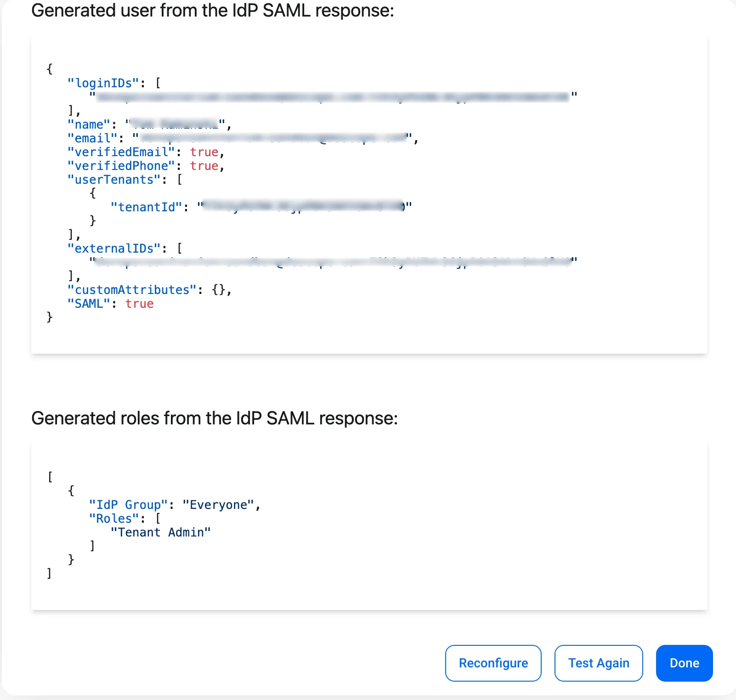
Task: Click the "verifiedEmail" key
Action: [121, 152]
